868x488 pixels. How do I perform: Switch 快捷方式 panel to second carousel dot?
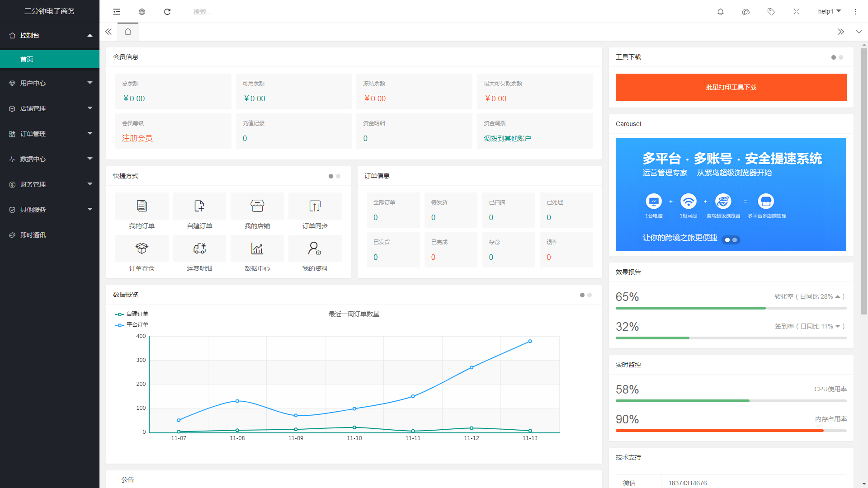pyautogui.click(x=338, y=176)
